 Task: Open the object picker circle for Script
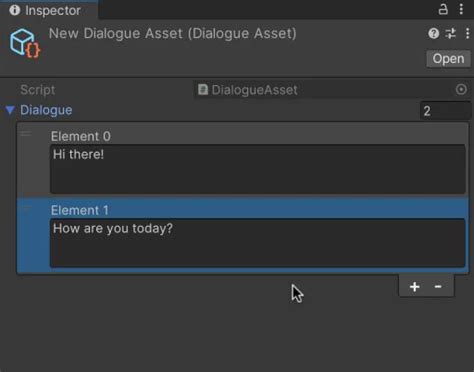(x=461, y=89)
